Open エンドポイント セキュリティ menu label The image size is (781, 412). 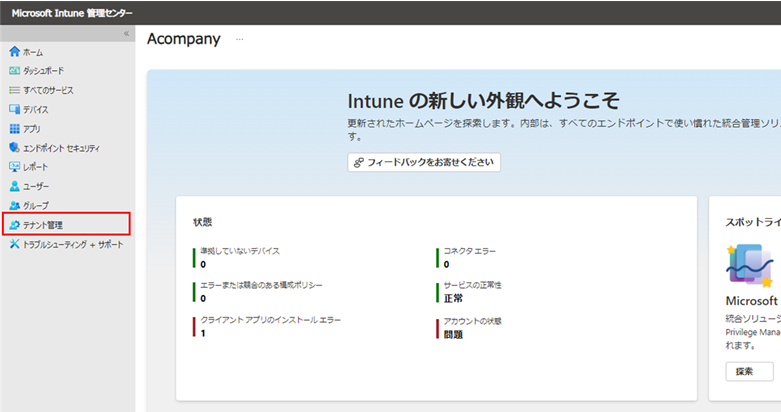(x=61, y=148)
